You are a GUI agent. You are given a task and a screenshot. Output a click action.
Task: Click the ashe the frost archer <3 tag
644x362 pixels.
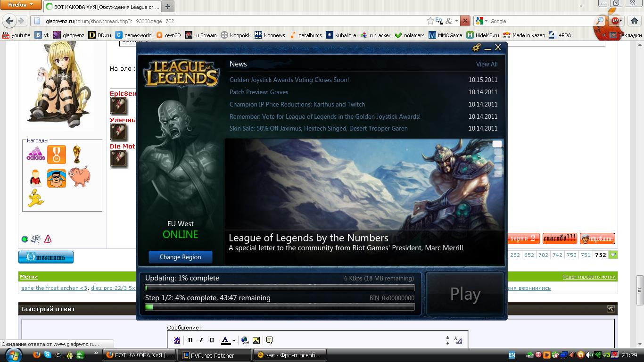(x=54, y=288)
